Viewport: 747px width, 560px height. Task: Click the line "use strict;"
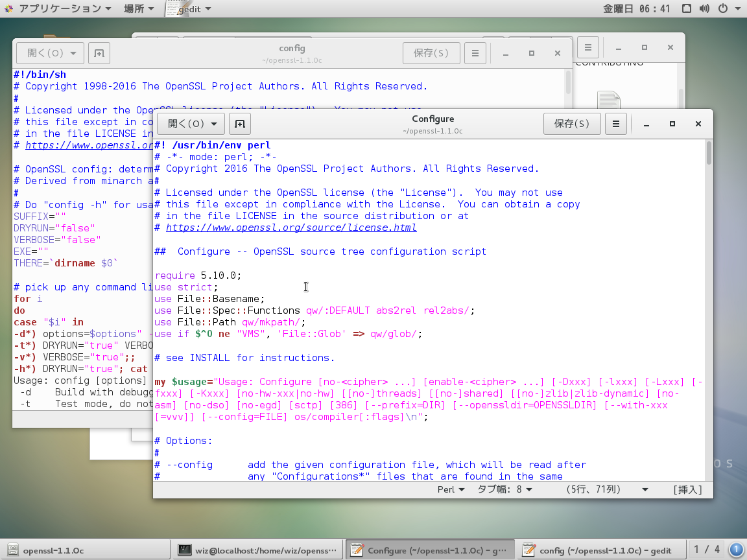[x=186, y=287]
